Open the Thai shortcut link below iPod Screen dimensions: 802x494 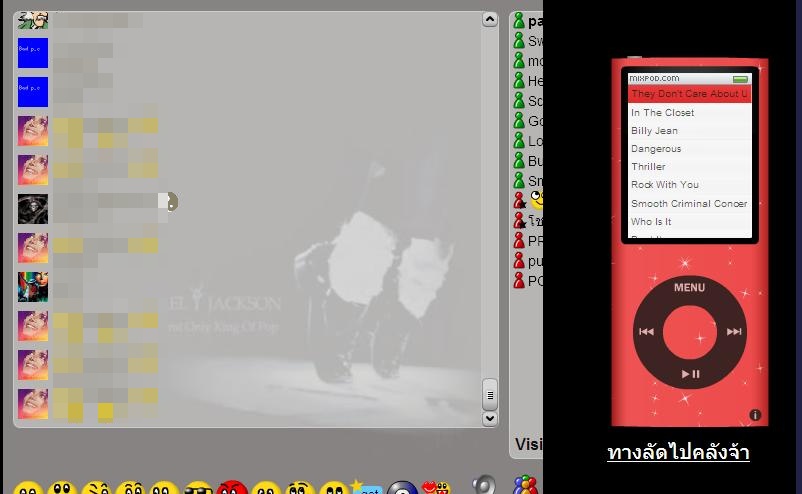coord(678,452)
